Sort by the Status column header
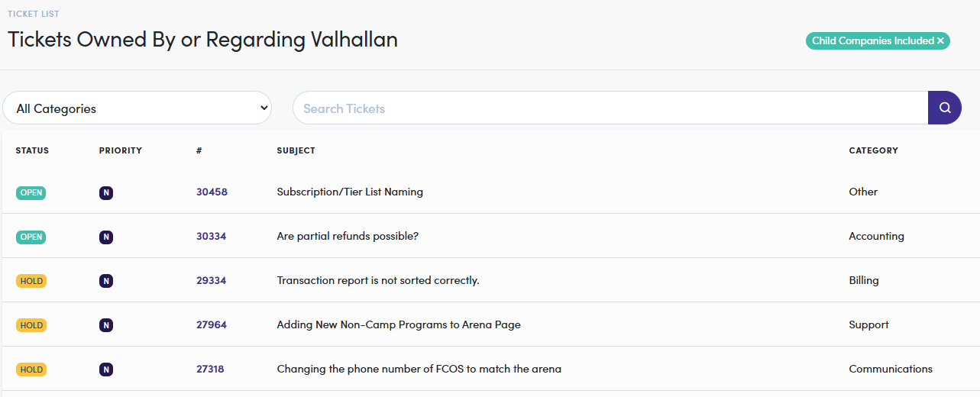Viewport: 980px width, 397px height. pyautogui.click(x=32, y=151)
